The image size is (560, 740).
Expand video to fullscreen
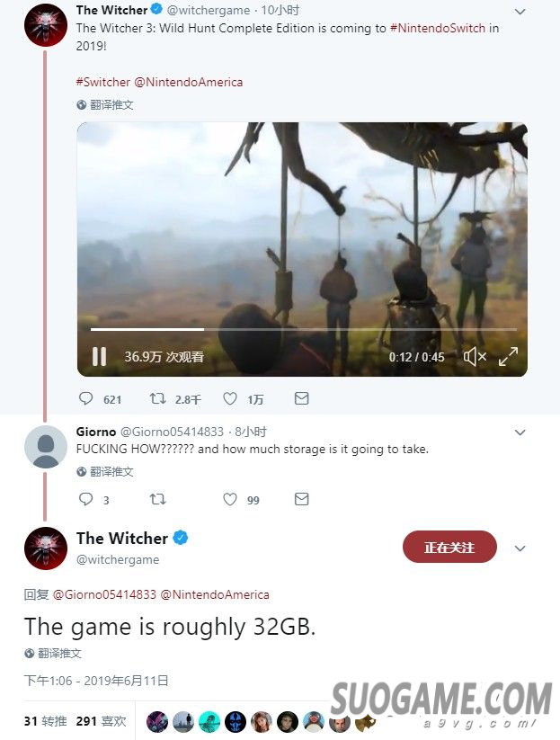coord(508,356)
